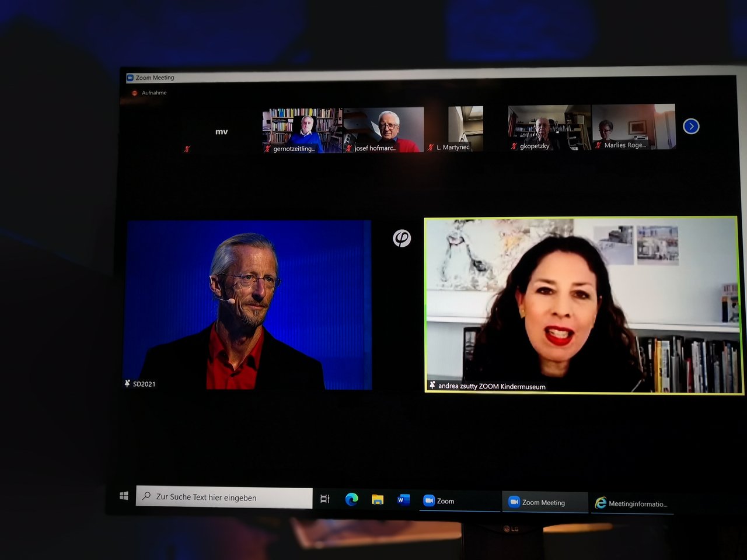Click the muted microphone icon of gkopetzky
747x560 pixels.
pyautogui.click(x=514, y=146)
